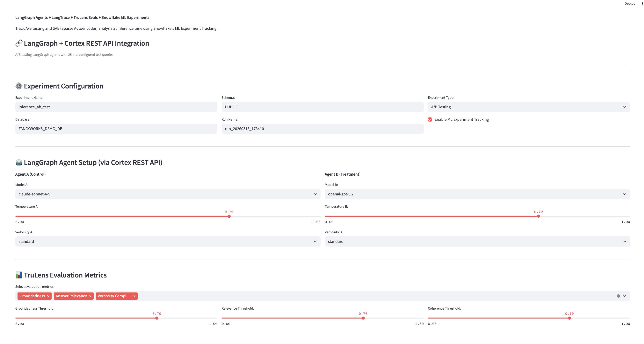Click chevron on Verbosity A selector

click(315, 242)
